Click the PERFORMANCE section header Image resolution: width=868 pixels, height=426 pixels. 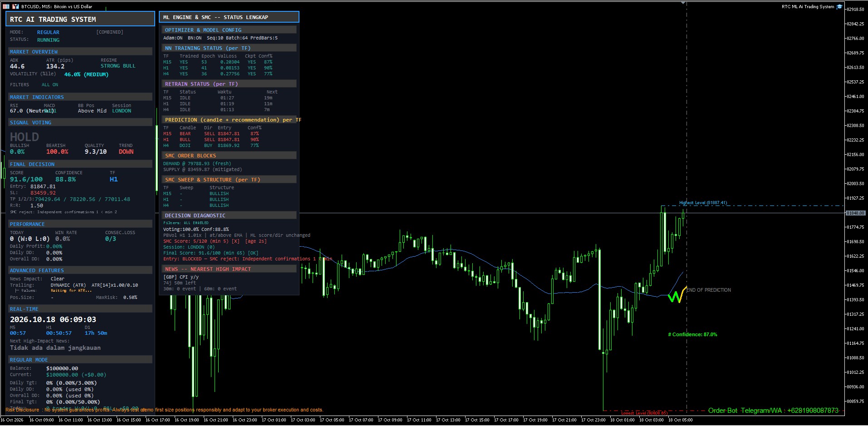[80, 224]
